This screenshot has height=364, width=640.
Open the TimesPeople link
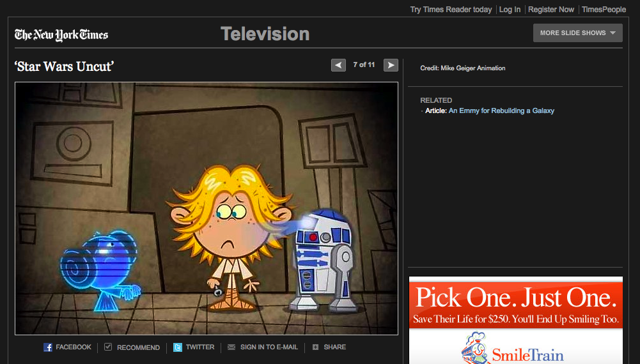pyautogui.click(x=604, y=10)
